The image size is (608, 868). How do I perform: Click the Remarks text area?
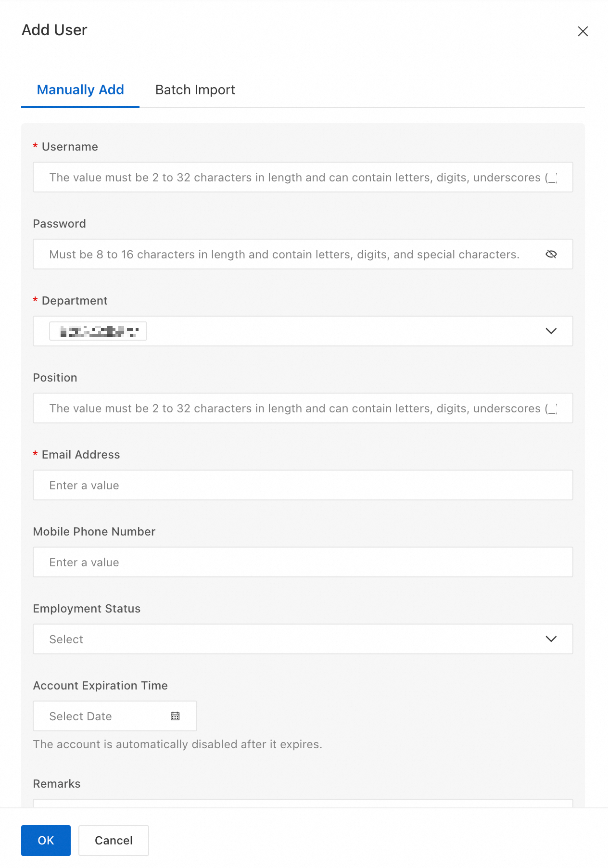[x=302, y=803]
